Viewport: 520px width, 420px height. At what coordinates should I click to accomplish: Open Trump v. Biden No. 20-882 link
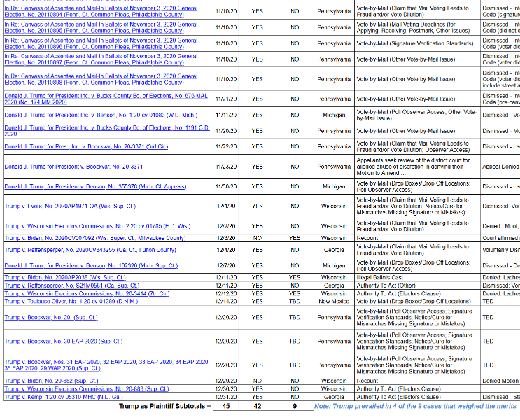click(x=51, y=381)
